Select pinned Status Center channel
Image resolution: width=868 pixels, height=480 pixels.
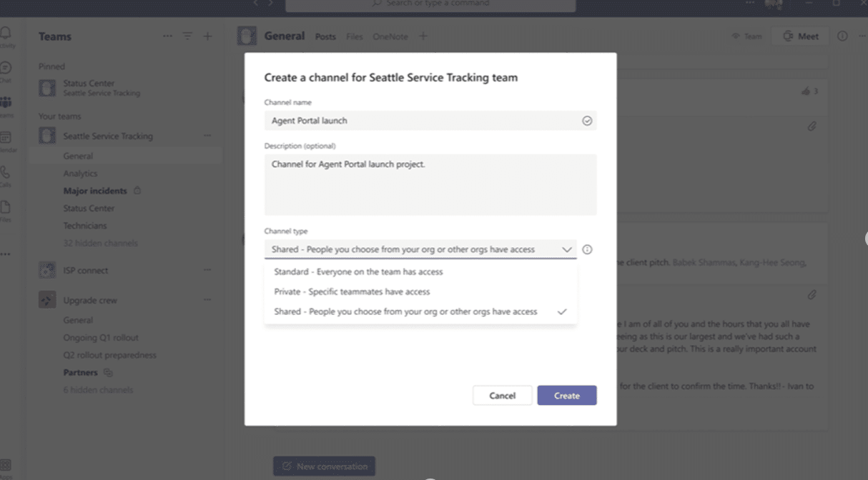click(x=125, y=88)
